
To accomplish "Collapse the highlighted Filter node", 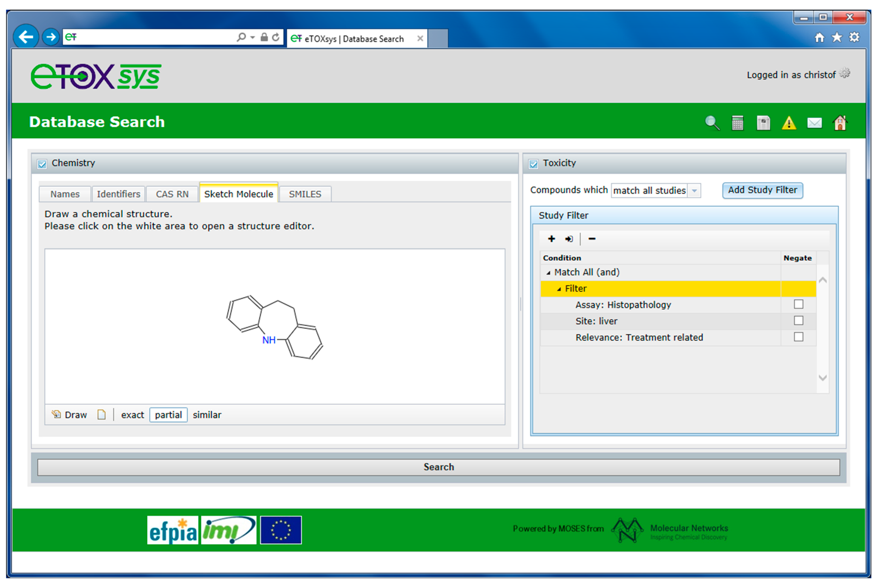I will (559, 289).
